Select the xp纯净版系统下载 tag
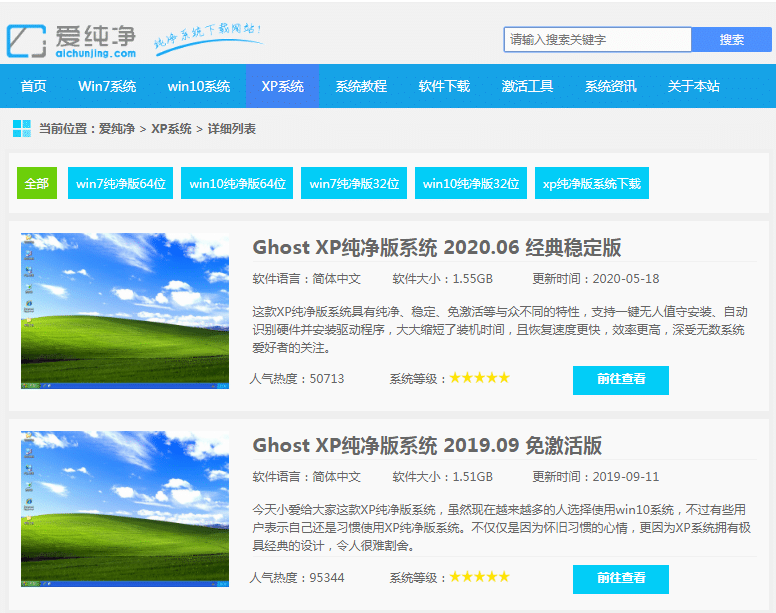The image size is (776, 613). [x=591, y=184]
